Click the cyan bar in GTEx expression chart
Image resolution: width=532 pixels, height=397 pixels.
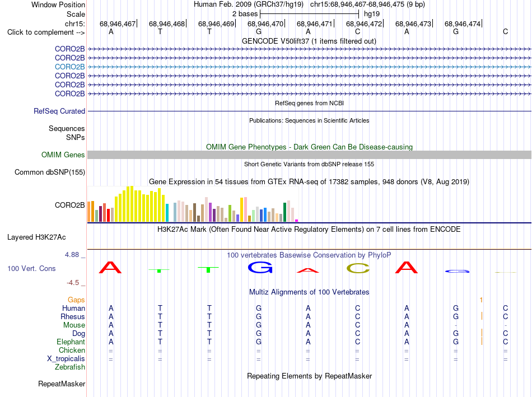tap(167, 213)
